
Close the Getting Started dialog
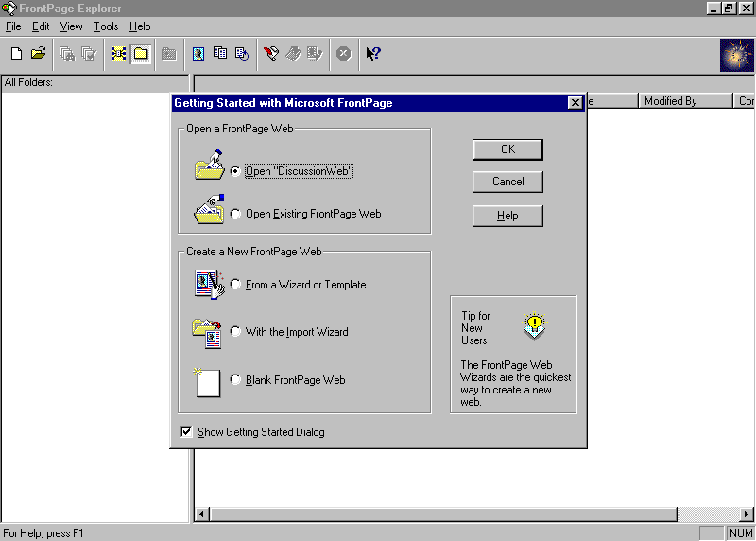coord(575,103)
